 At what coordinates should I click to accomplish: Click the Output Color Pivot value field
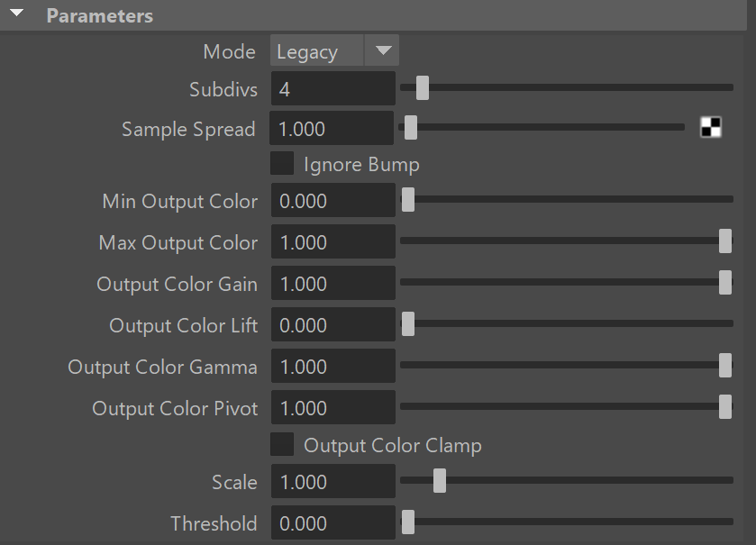(x=333, y=408)
